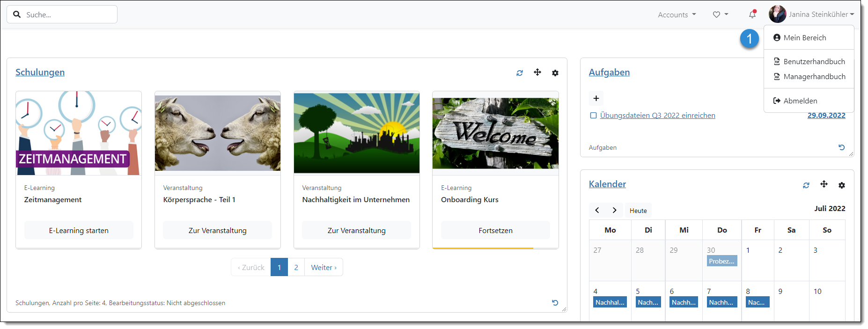Click the notification bell icon
This screenshot has width=868, height=329.
(x=752, y=15)
